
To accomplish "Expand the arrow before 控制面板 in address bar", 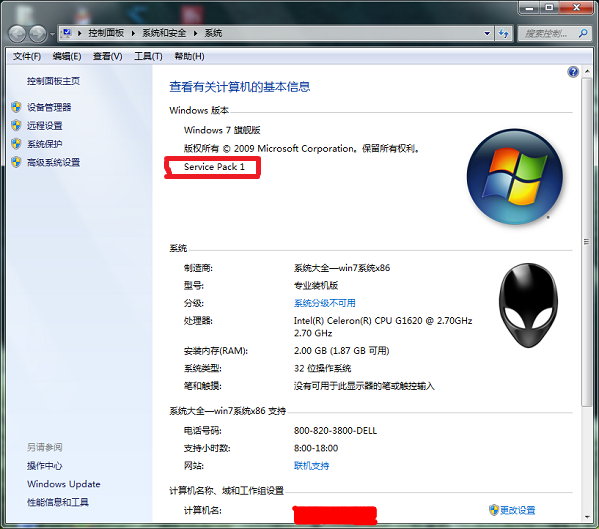I will (79, 33).
